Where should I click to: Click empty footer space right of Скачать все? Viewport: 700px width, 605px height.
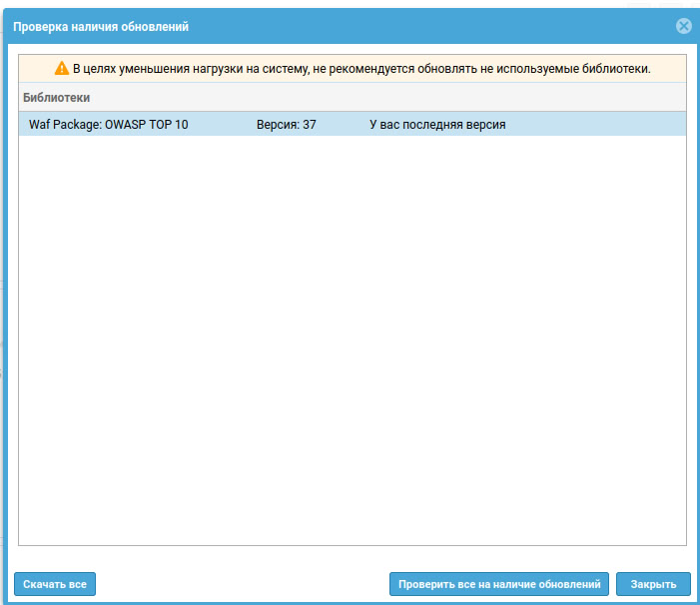click(x=240, y=584)
